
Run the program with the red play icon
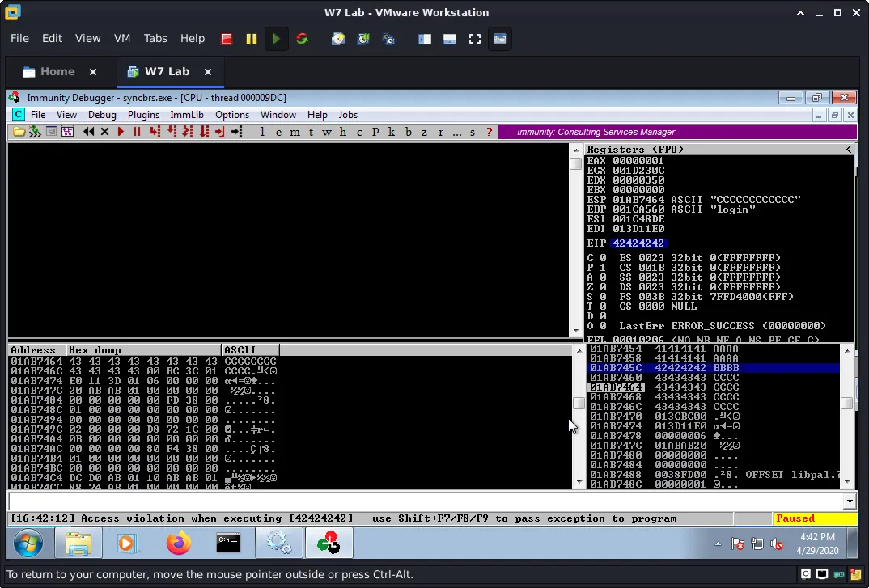coord(121,132)
